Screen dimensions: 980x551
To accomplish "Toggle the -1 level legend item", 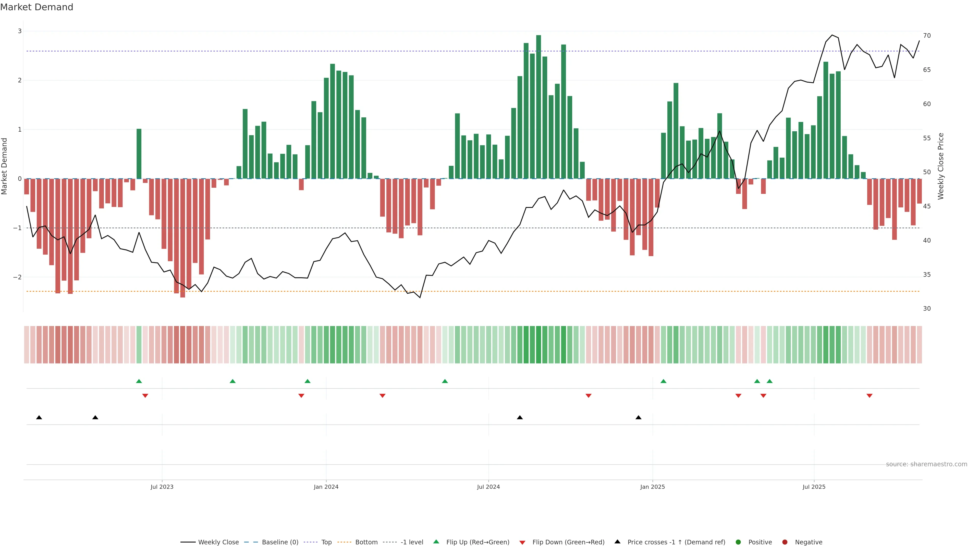I will point(412,542).
